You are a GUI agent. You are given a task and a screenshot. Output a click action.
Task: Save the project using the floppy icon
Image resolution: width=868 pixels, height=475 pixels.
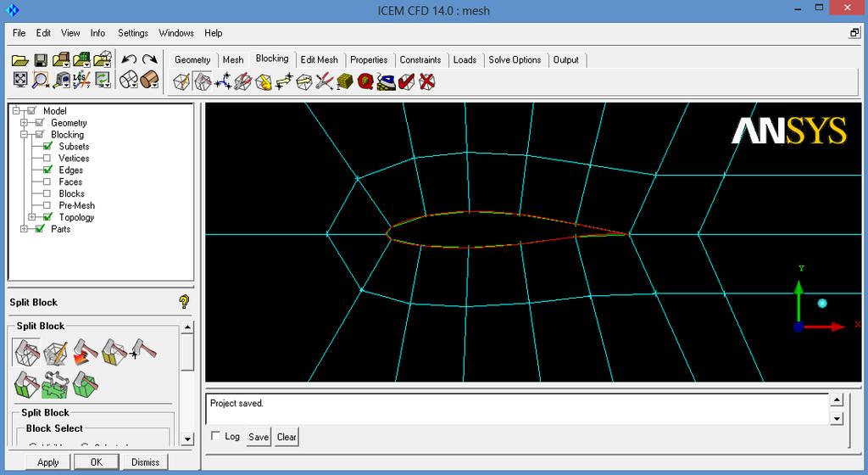41,59
